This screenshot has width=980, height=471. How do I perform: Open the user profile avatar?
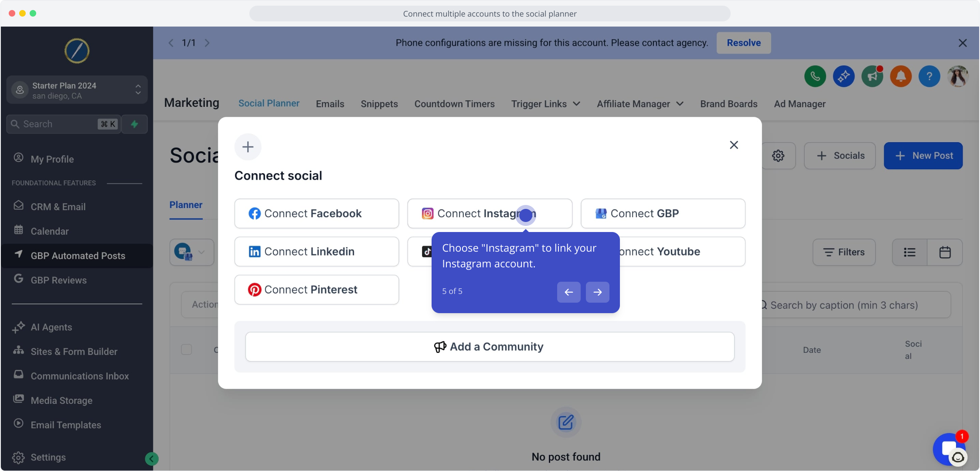pyautogui.click(x=958, y=76)
